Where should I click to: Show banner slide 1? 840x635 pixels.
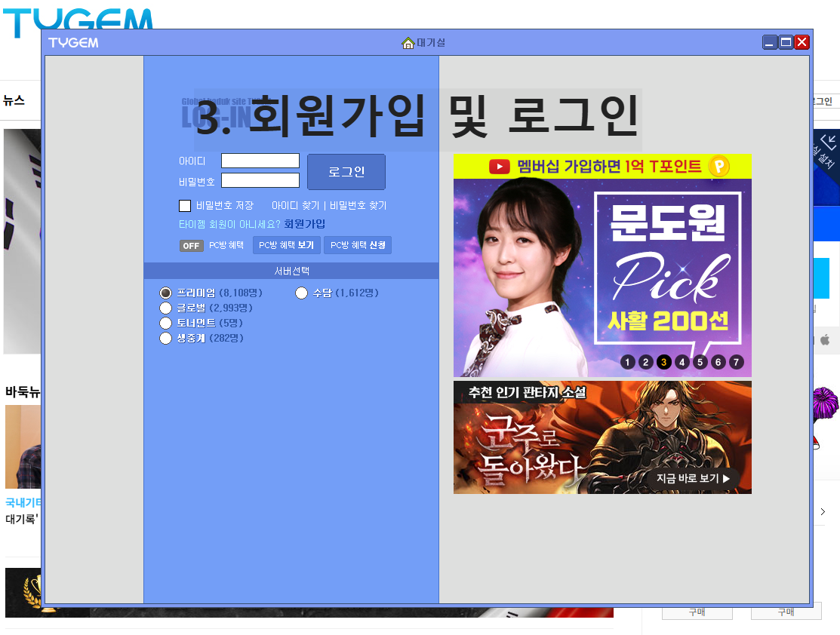pyautogui.click(x=627, y=363)
